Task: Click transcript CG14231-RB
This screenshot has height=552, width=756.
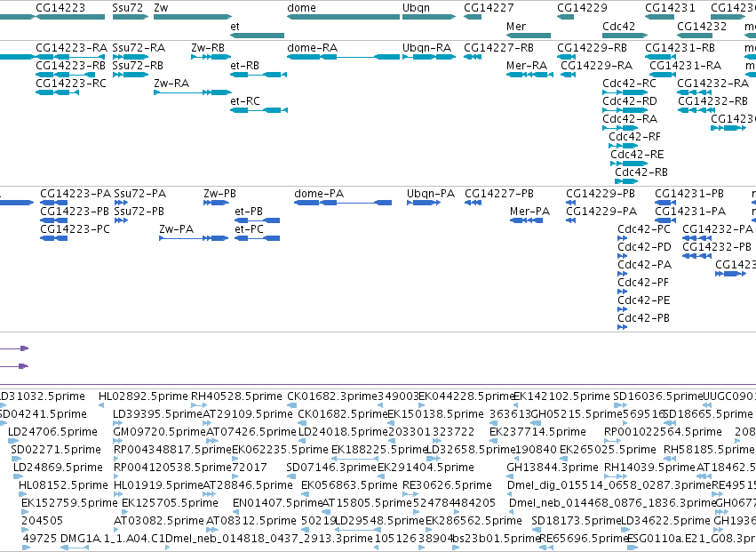Action: pyautogui.click(x=680, y=48)
